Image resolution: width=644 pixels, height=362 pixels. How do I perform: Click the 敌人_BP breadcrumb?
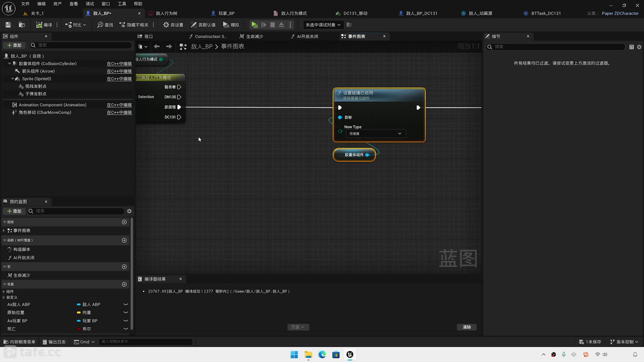tap(202, 47)
